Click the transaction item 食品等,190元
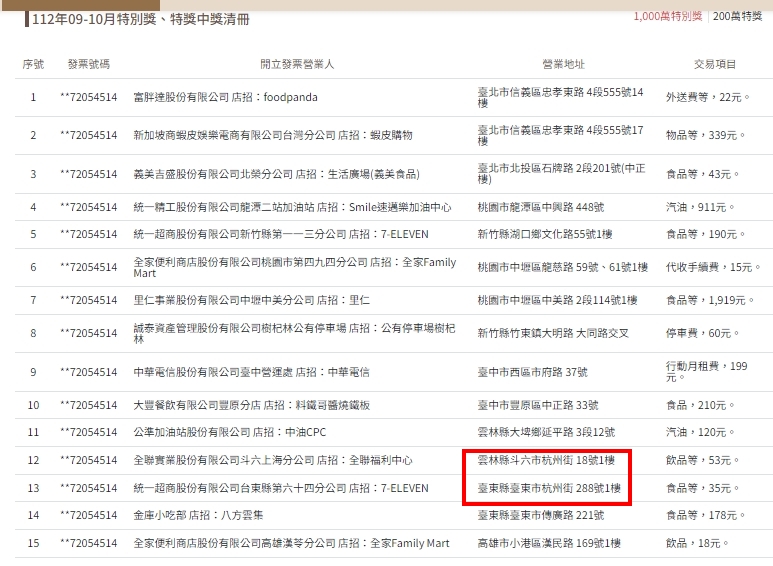773x566 pixels. (x=705, y=234)
